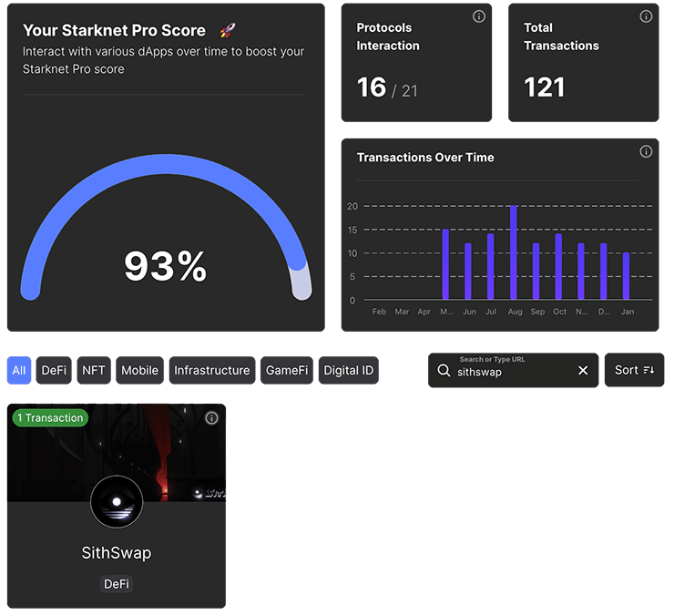Clear the sithswap search text
The height and width of the screenshot is (616, 674).
tap(583, 370)
